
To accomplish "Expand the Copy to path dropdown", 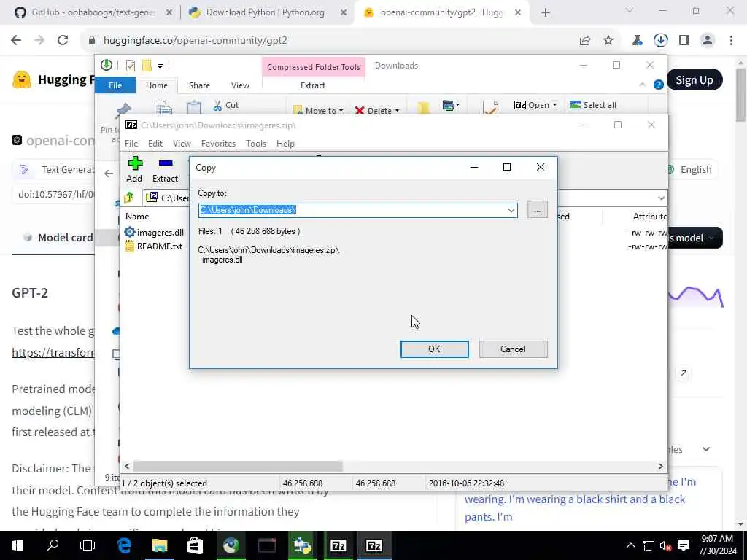I will 511,210.
